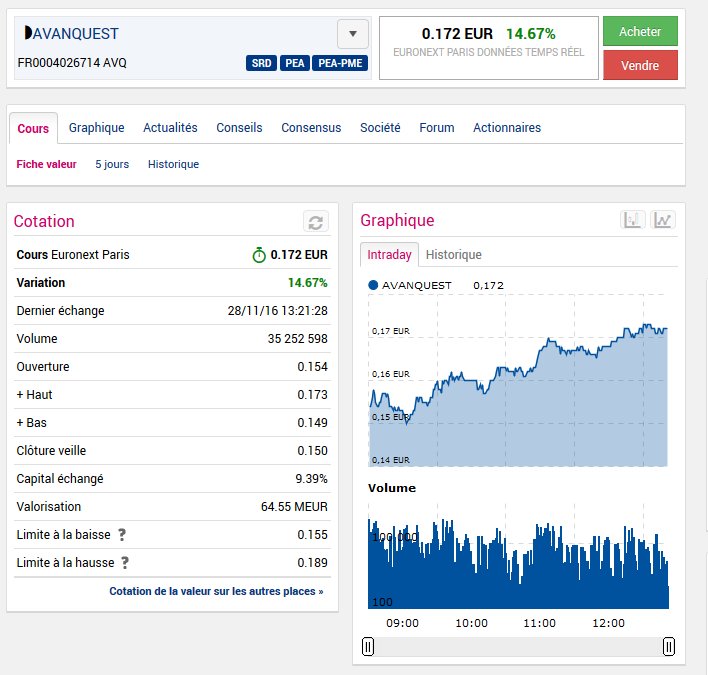
Task: Open Cotation de la valeur sur les autres places
Action: click(x=216, y=591)
